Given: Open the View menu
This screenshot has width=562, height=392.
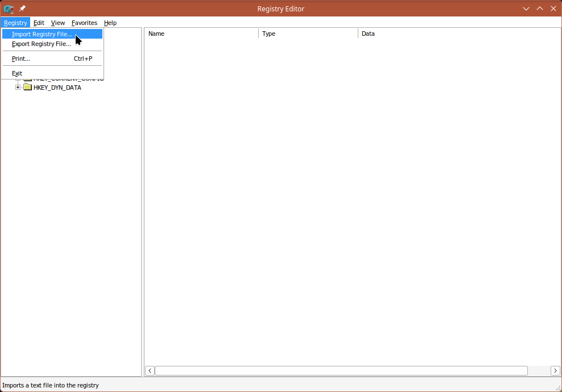Looking at the screenshot, I should pyautogui.click(x=57, y=23).
